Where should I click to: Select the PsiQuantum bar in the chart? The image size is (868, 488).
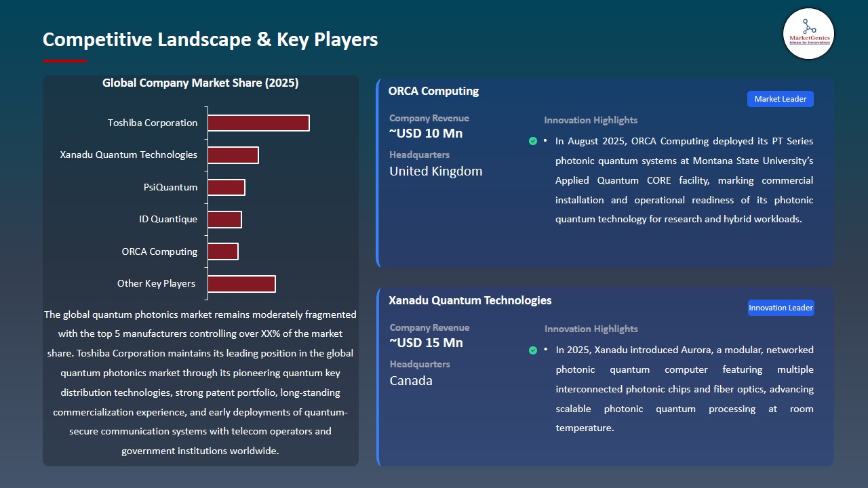click(x=226, y=186)
